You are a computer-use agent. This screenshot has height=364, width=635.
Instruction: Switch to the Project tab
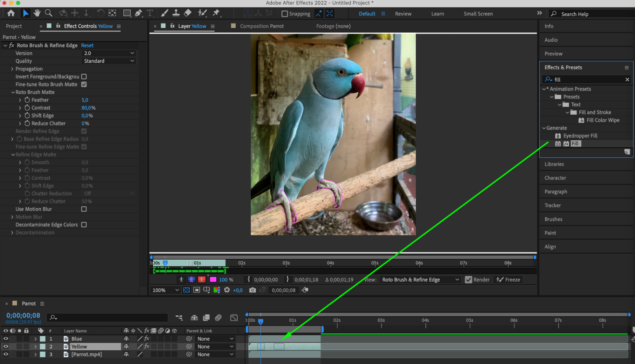point(14,26)
